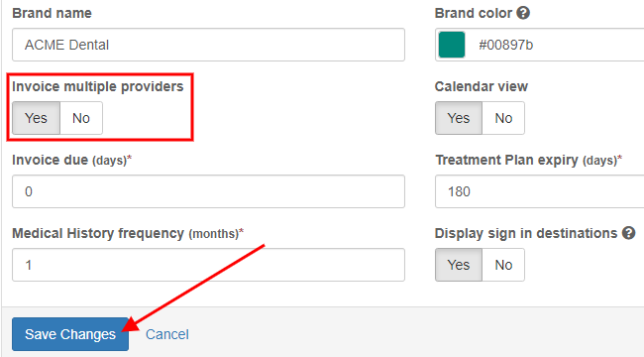Set Display sign in destinations to No
644x357 pixels.
pos(503,265)
